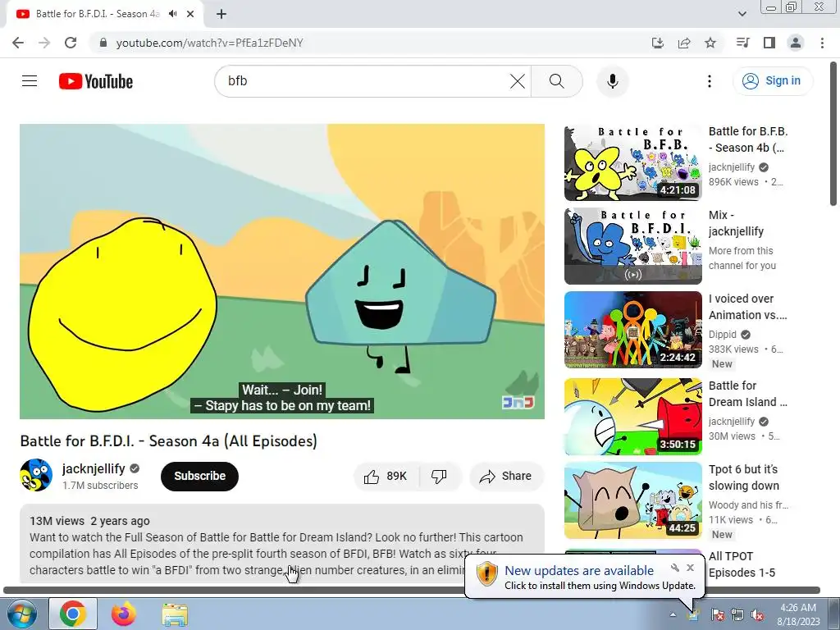Click the horizontal scrollbar

tap(412, 591)
